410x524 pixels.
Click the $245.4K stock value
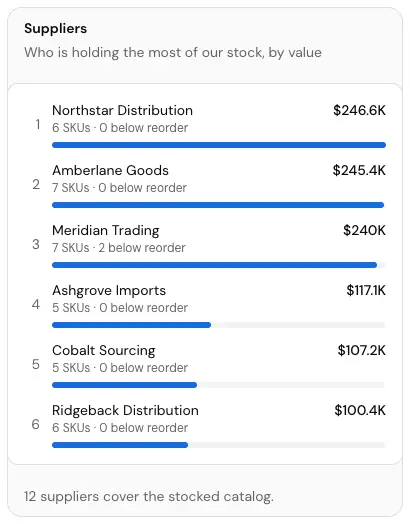359,170
